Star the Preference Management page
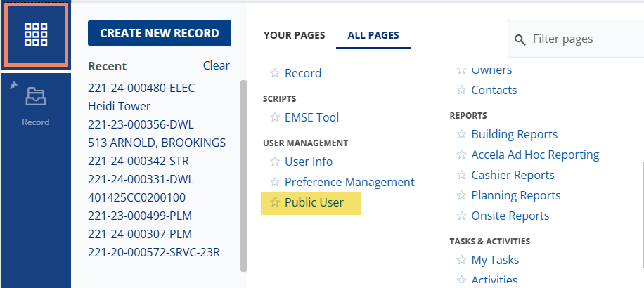Viewport: 644px width, 288px height. tap(275, 183)
